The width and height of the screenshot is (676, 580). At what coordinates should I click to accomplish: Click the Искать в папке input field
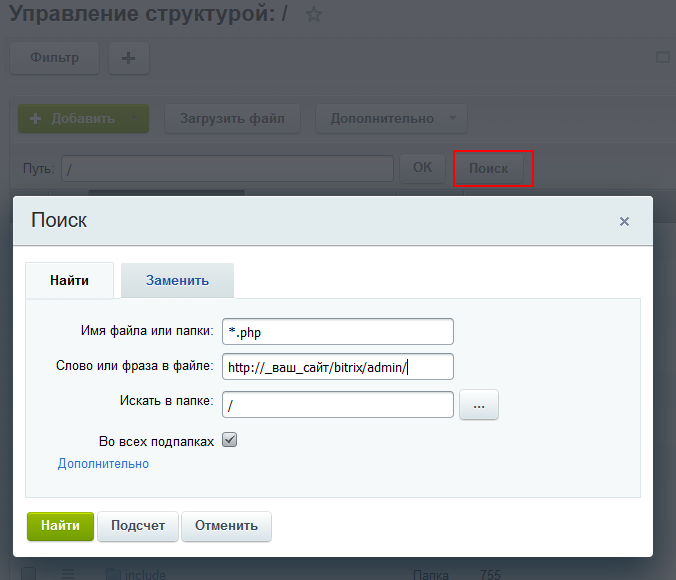click(338, 405)
